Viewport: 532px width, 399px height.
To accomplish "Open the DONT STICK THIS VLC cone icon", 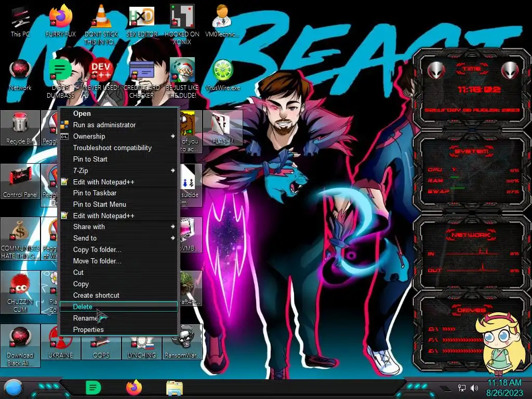I will click(101, 24).
